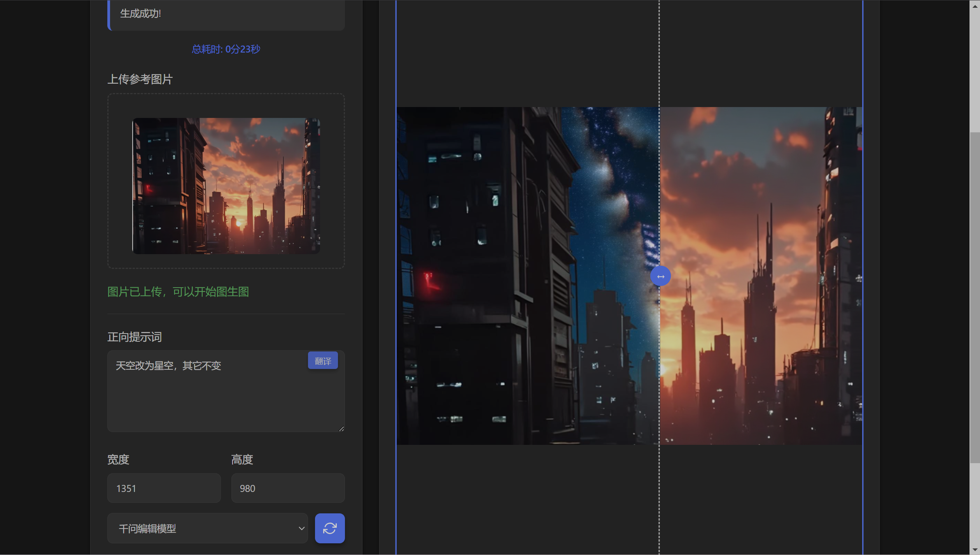Viewport: 980px width, 555px height.
Task: Click the refresh models icon button
Action: (329, 528)
